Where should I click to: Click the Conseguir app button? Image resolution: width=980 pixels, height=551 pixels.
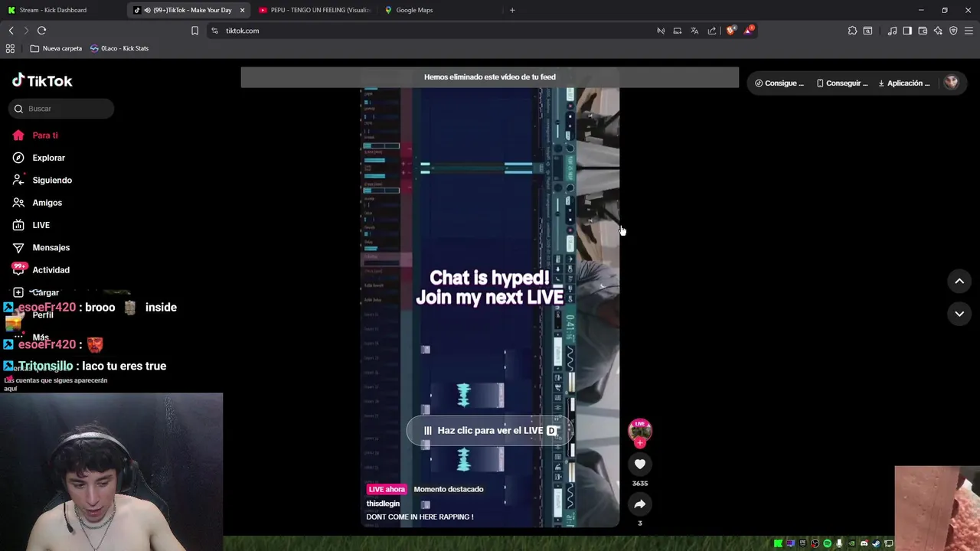[x=842, y=83]
